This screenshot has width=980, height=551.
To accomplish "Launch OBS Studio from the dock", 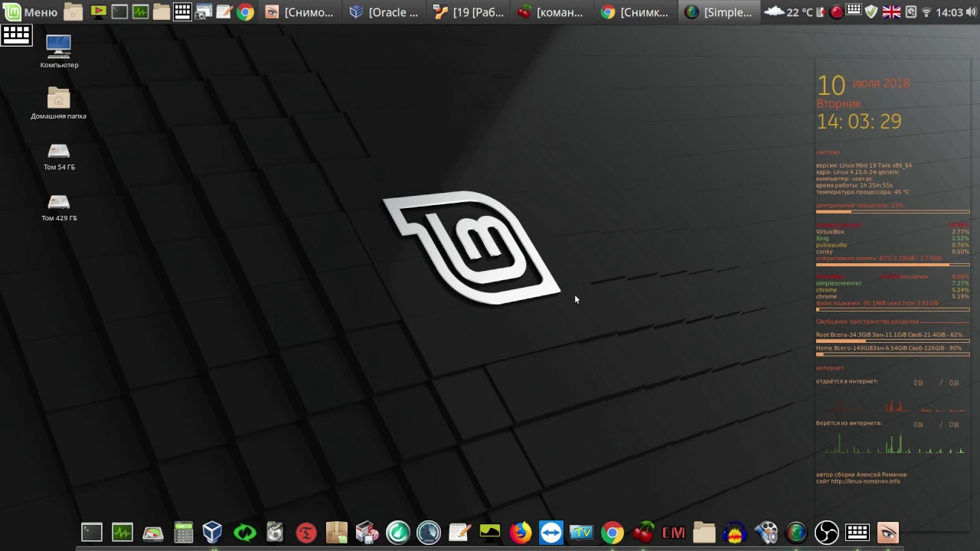I will [827, 532].
